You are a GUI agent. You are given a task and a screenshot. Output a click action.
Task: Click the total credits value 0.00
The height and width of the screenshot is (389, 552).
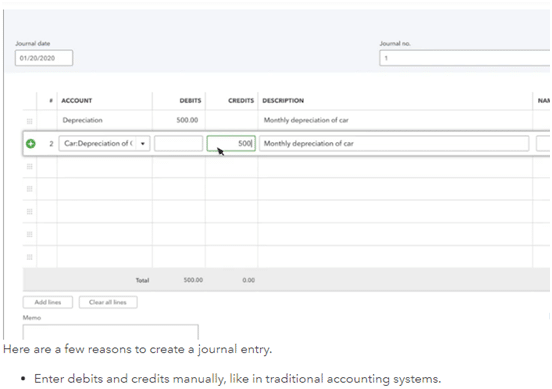pyautogui.click(x=249, y=280)
